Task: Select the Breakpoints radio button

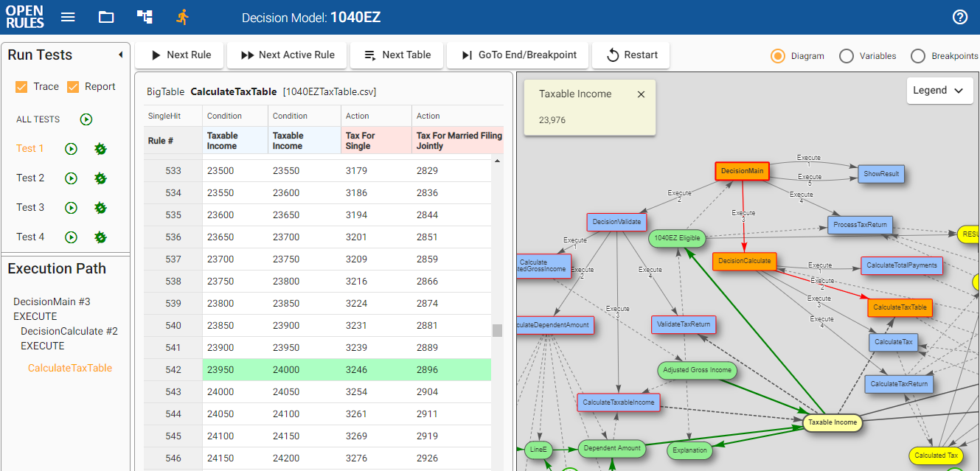Action: [918, 55]
